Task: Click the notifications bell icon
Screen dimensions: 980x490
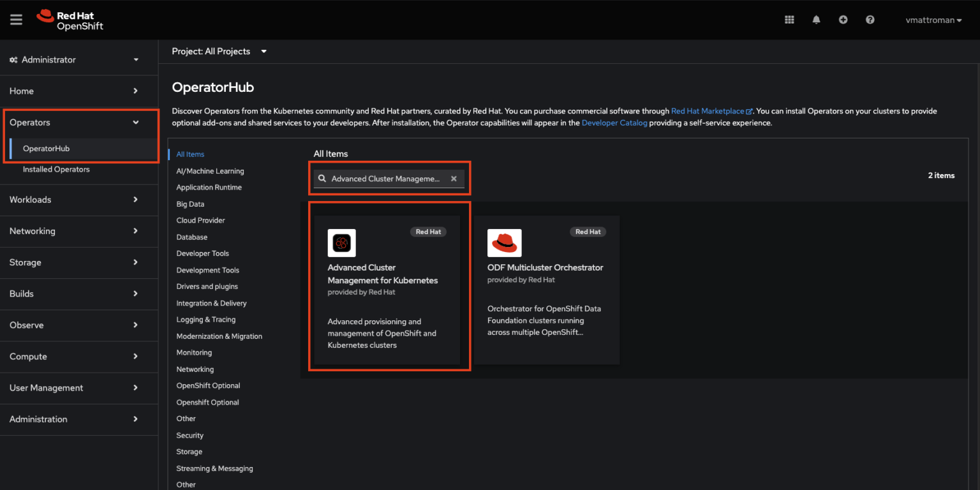Action: (x=816, y=19)
